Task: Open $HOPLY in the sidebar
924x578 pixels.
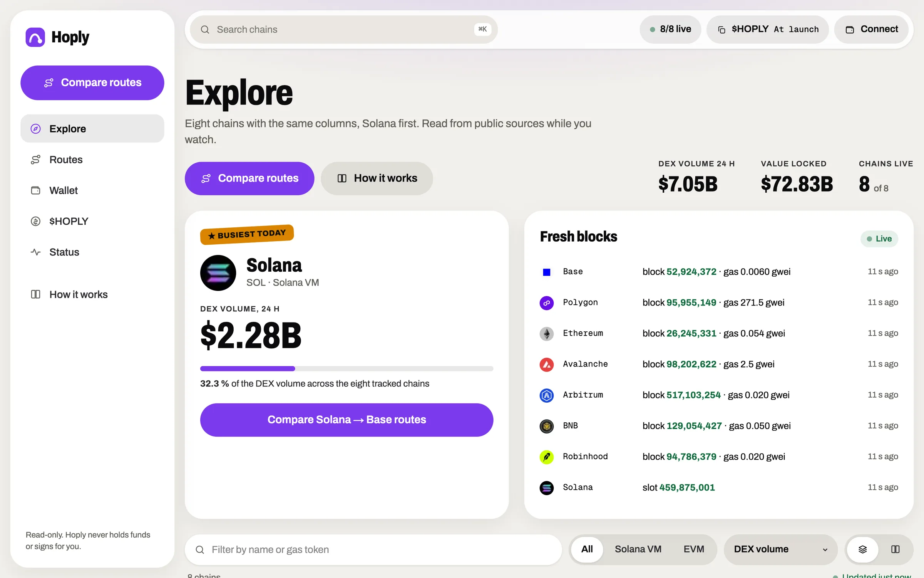Action: pos(92,221)
